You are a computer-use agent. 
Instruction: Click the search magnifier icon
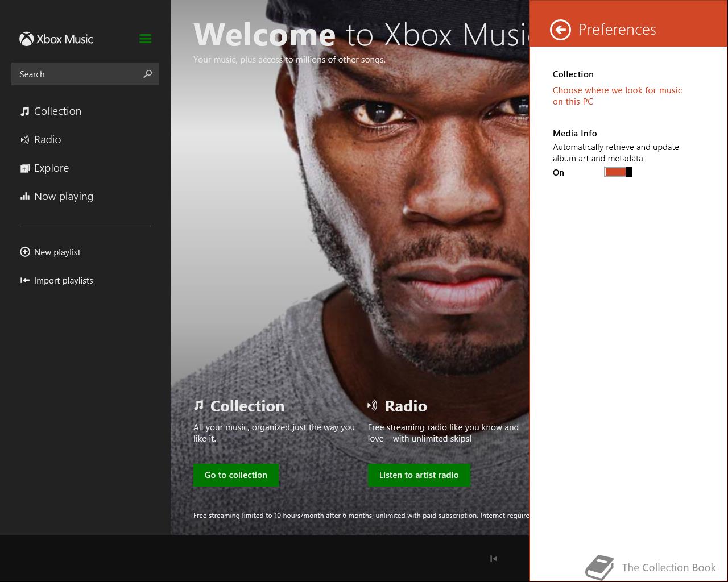click(x=148, y=74)
